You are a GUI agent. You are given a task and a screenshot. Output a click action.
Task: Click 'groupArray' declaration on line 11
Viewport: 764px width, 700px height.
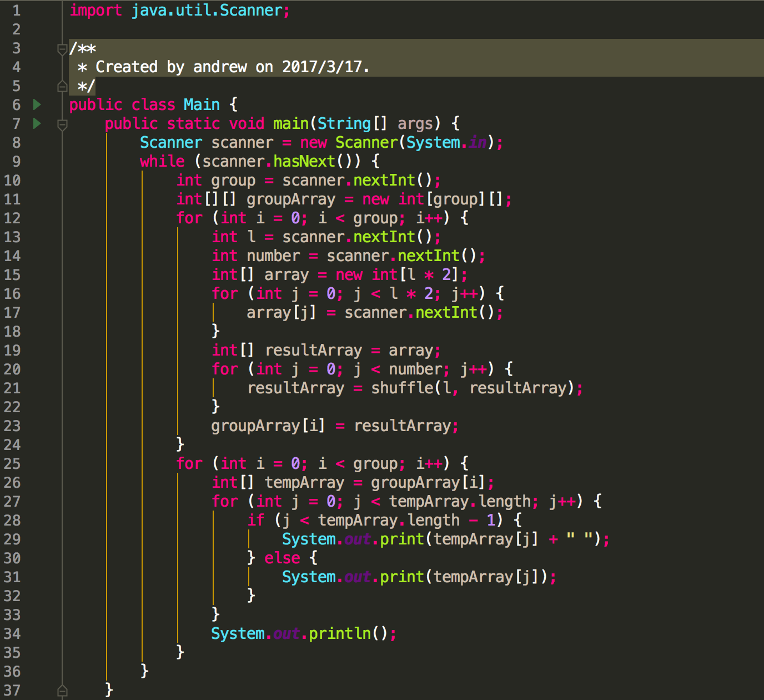coord(291,199)
